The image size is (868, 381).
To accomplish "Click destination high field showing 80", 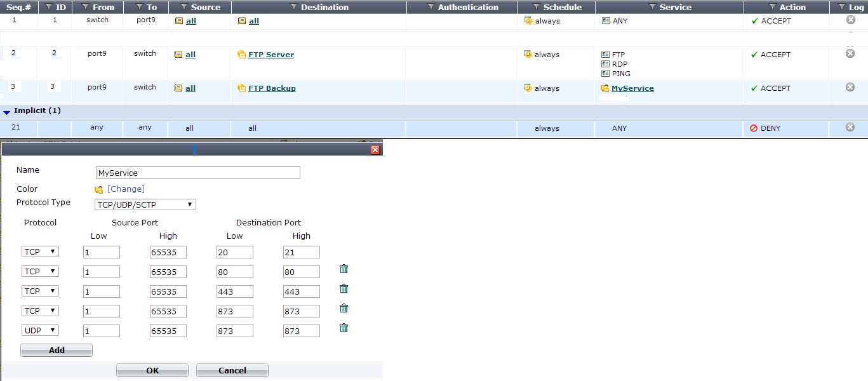I will pyautogui.click(x=302, y=272).
